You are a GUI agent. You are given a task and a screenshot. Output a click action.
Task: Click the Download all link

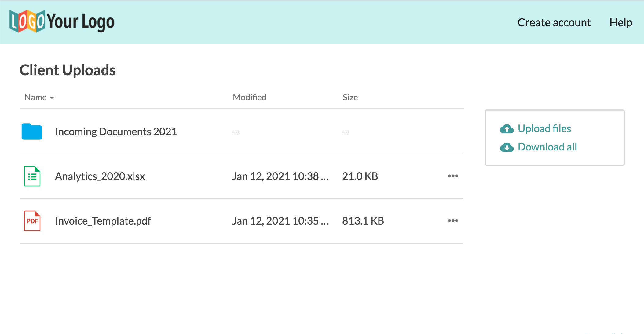[547, 147]
